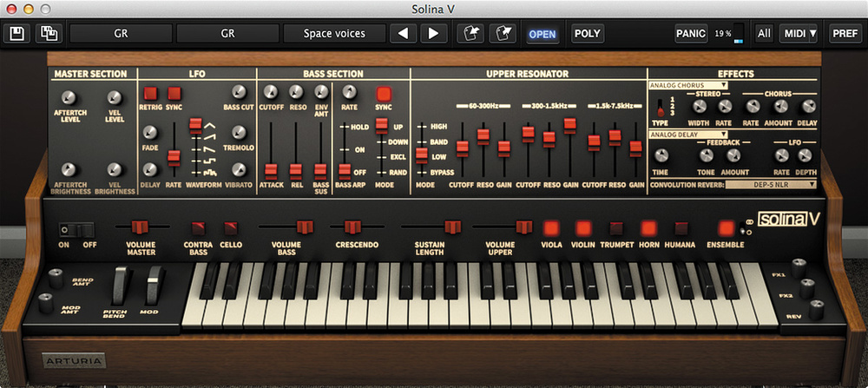Open the Convolution Reverb DEP-5 NLR dropdown
Viewport: 868px width, 388px height.
point(772,184)
